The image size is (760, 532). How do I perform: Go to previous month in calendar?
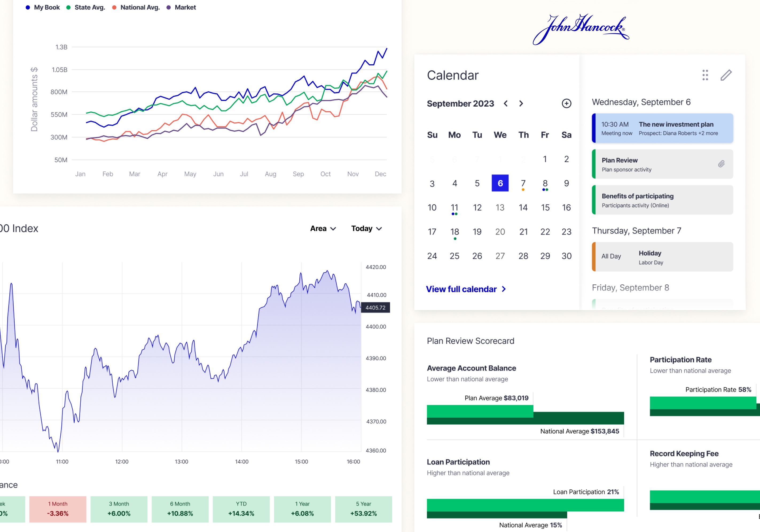pyautogui.click(x=506, y=104)
